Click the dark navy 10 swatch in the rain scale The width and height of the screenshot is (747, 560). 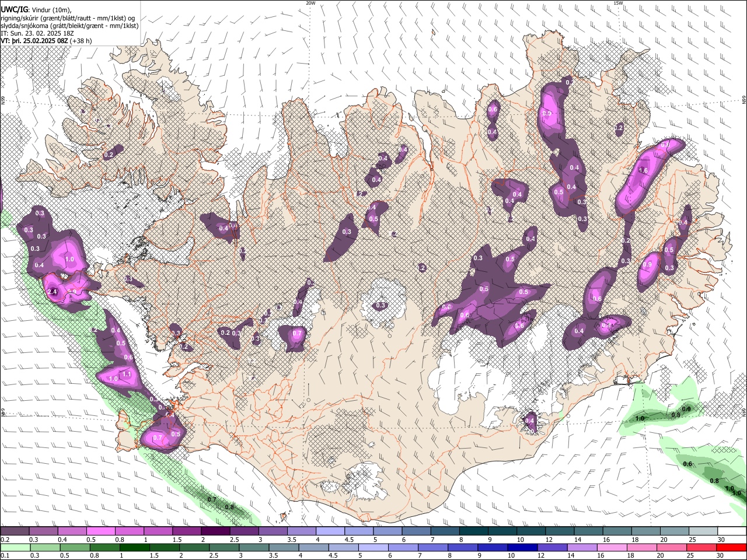(522, 548)
